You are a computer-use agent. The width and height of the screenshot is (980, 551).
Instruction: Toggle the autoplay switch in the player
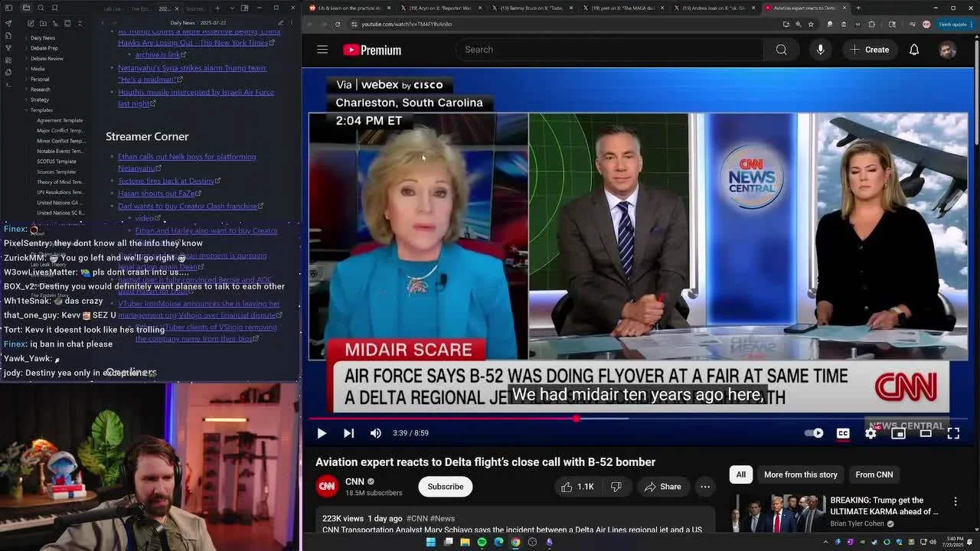coord(814,433)
